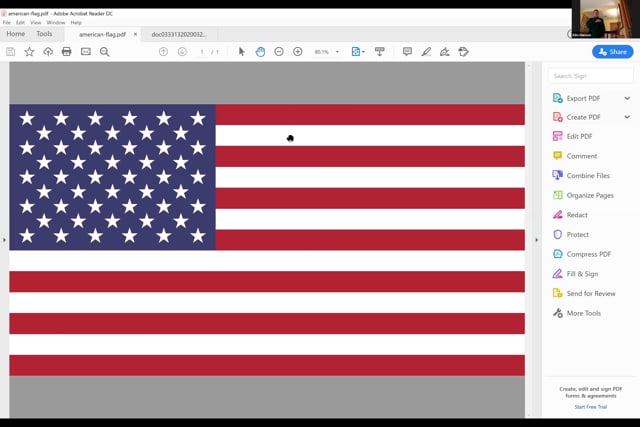This screenshot has width=640, height=427.
Task: Click the cloud upload icon
Action: pos(48,52)
